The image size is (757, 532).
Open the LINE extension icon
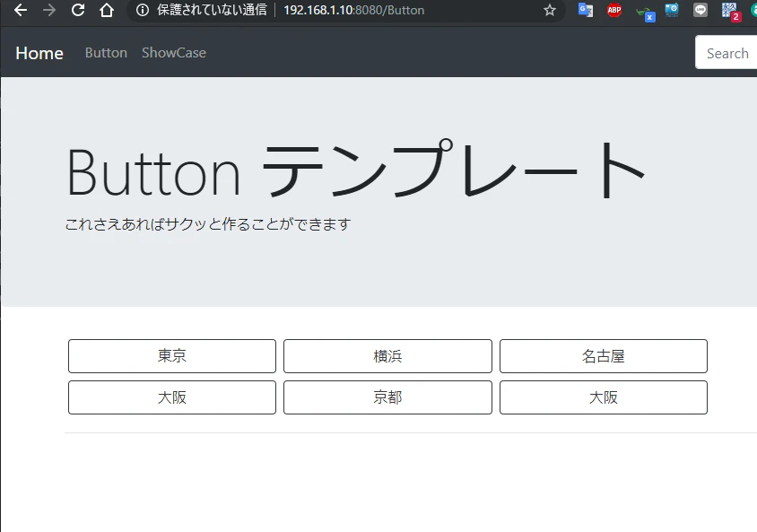[x=700, y=10]
